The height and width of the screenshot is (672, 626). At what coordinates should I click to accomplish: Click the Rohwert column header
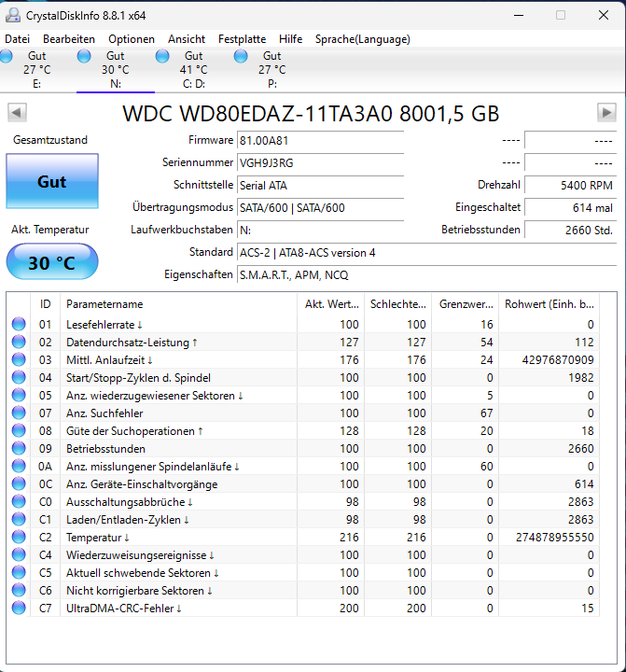point(549,304)
